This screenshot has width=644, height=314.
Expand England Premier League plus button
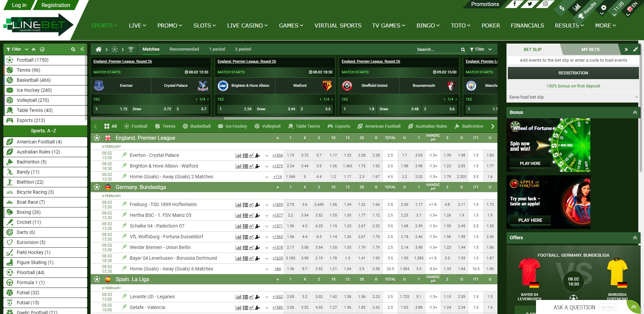(277, 138)
